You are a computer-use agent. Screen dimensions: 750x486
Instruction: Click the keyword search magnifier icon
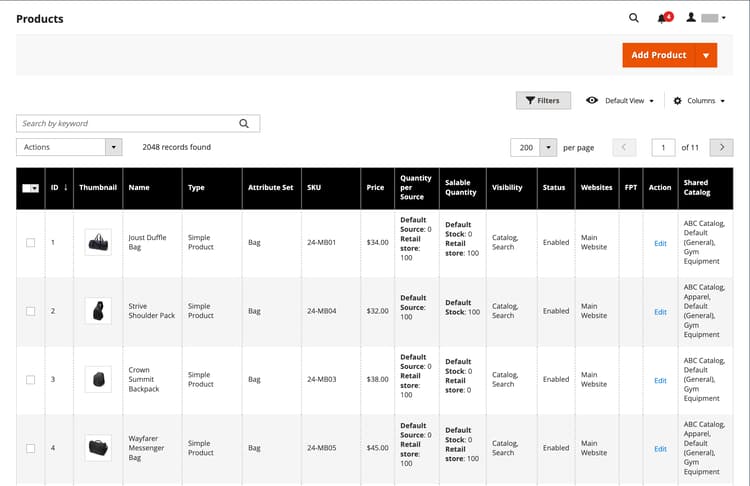pos(244,123)
